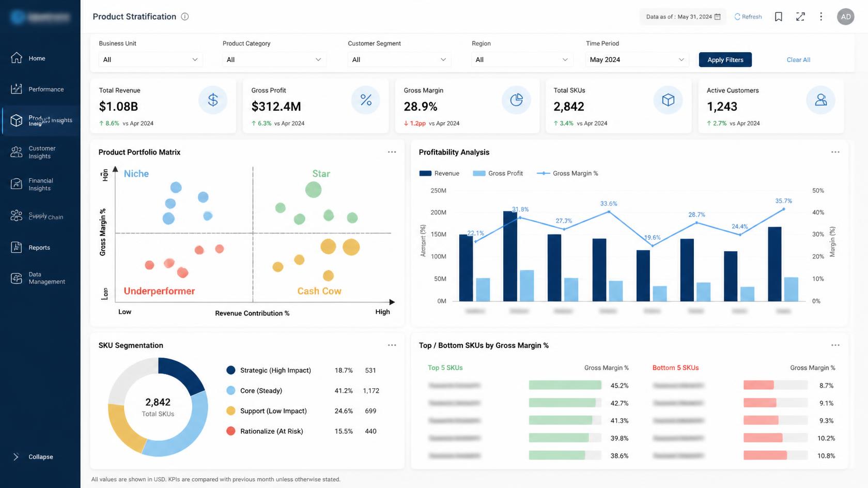Click the Strategic (High Impact) legend dot
The image size is (868, 488).
[x=231, y=370]
